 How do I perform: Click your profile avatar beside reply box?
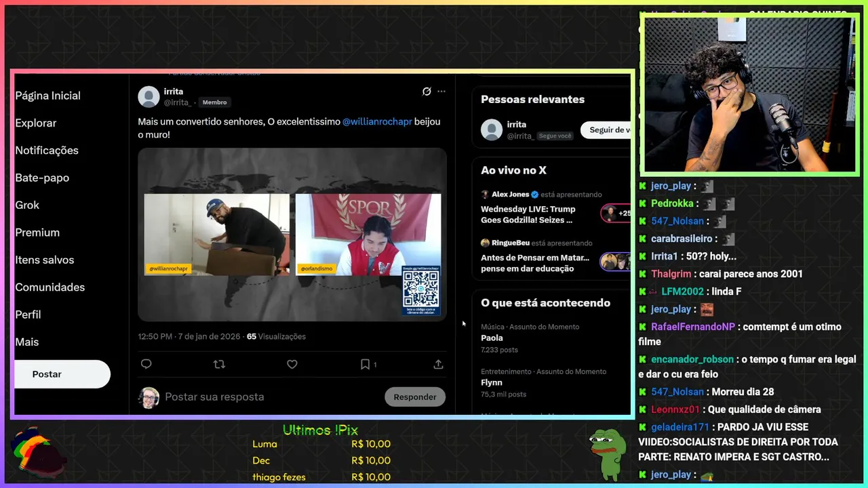pyautogui.click(x=149, y=398)
